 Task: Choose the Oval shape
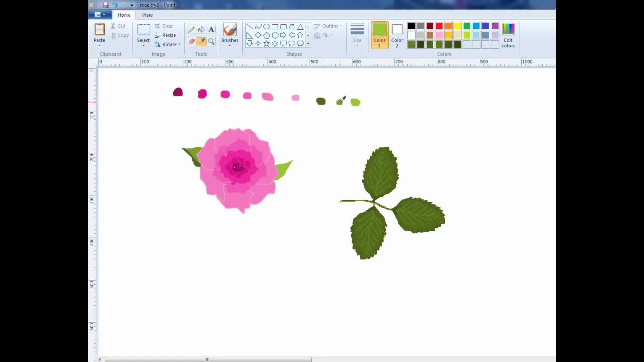pos(266,27)
